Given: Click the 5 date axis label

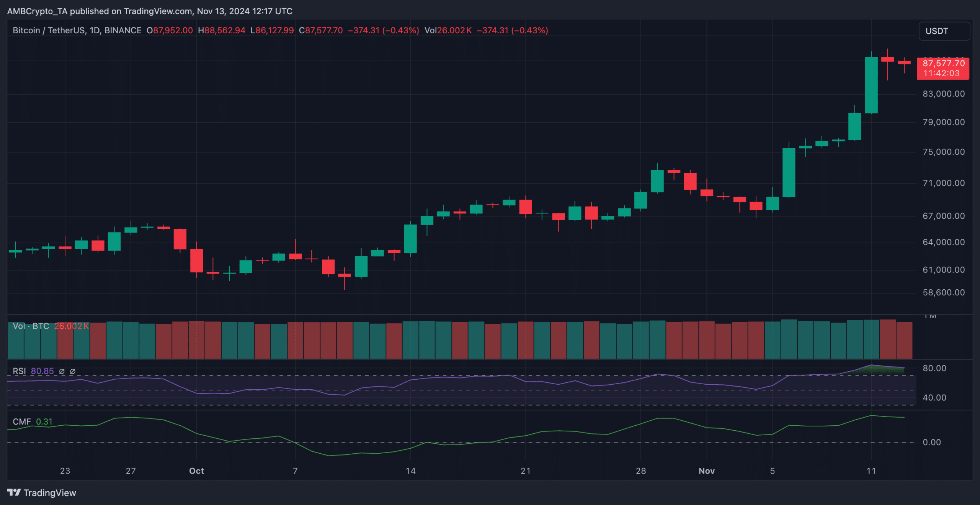Looking at the screenshot, I should pos(773,471).
